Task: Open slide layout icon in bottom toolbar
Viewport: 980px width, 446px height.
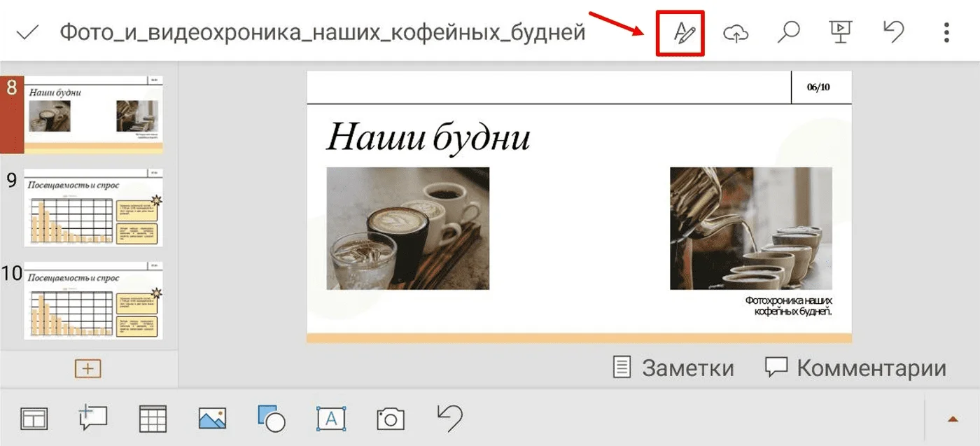Action: click(34, 419)
